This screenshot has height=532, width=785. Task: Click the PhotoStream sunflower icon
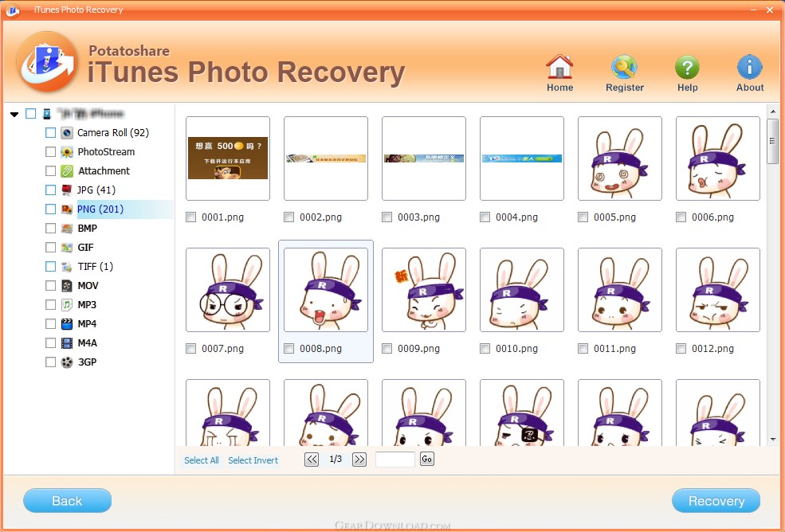[x=67, y=151]
